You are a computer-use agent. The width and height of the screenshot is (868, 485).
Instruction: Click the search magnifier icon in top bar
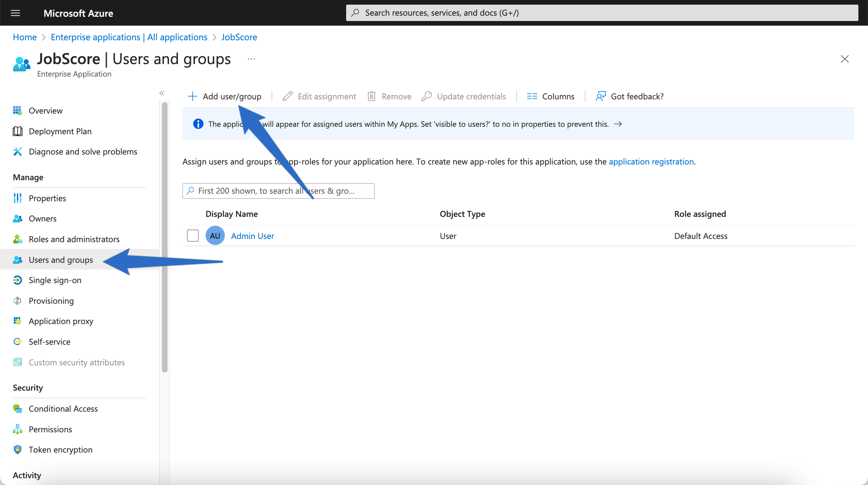(x=355, y=13)
